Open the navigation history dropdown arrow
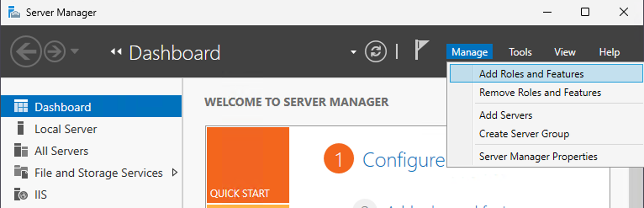 pyautogui.click(x=75, y=51)
